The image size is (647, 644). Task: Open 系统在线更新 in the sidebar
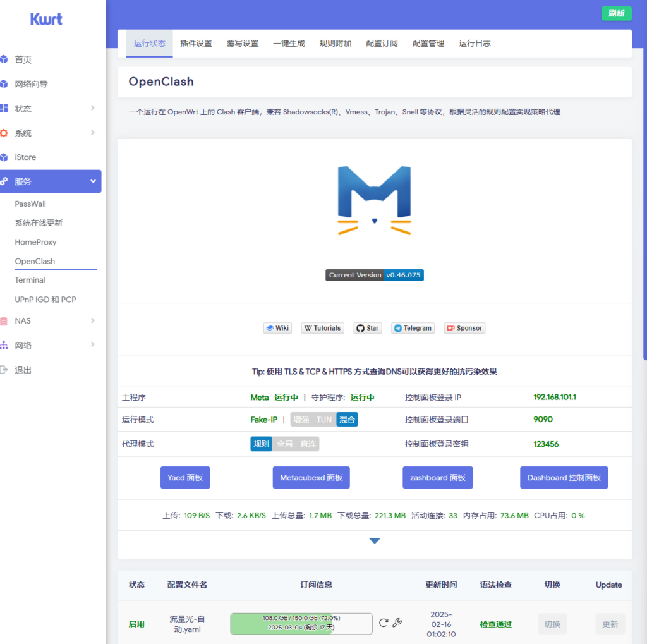coord(39,223)
